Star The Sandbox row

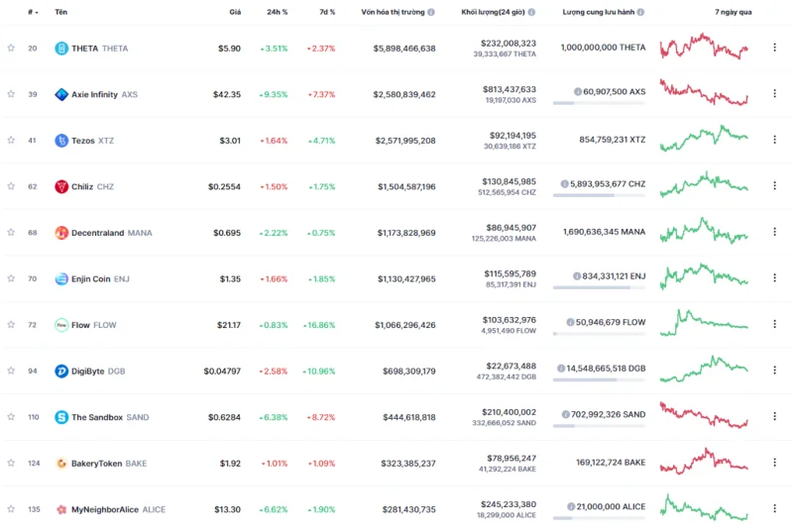pos(11,416)
